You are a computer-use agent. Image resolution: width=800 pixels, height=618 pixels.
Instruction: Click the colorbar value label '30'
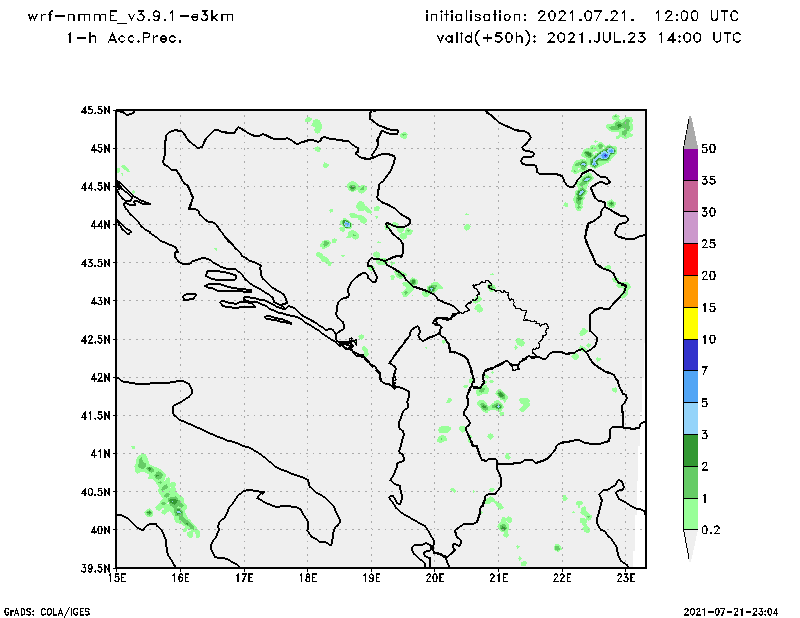pyautogui.click(x=709, y=212)
